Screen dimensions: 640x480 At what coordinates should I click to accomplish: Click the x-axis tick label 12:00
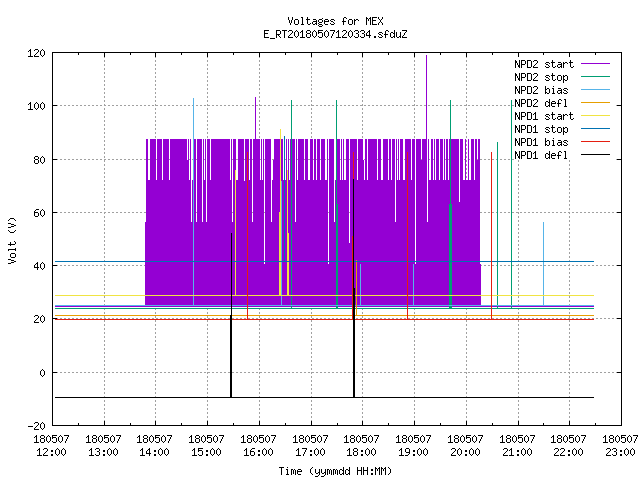point(51,453)
